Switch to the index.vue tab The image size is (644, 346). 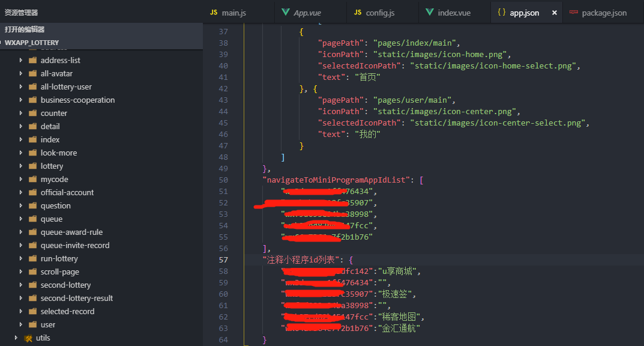tap(455, 13)
